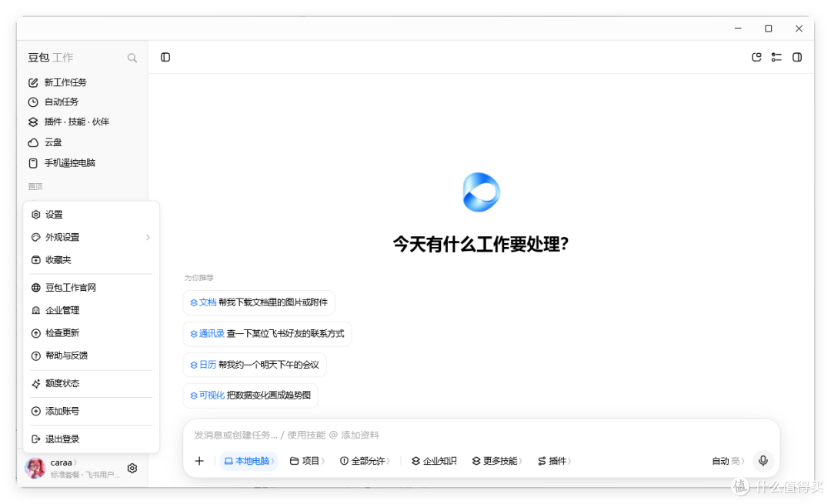Open the 全部允许 permission dropdown
Image resolution: width=831 pixels, height=504 pixels.
point(365,461)
